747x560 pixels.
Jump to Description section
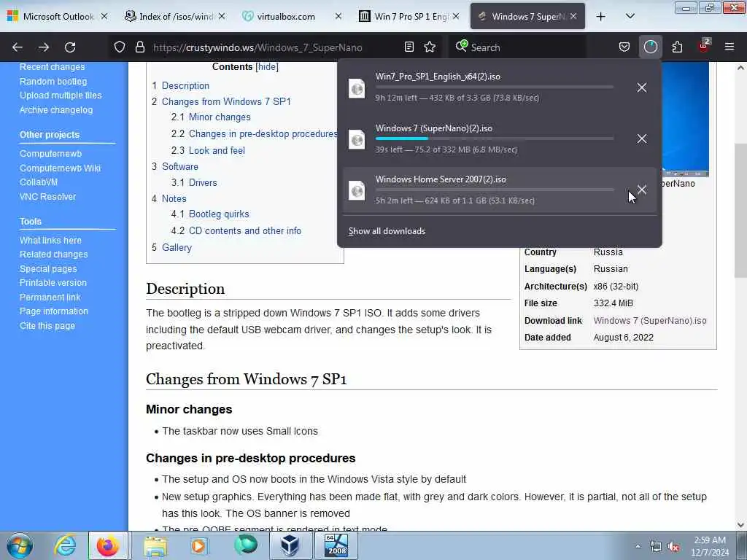pos(185,86)
